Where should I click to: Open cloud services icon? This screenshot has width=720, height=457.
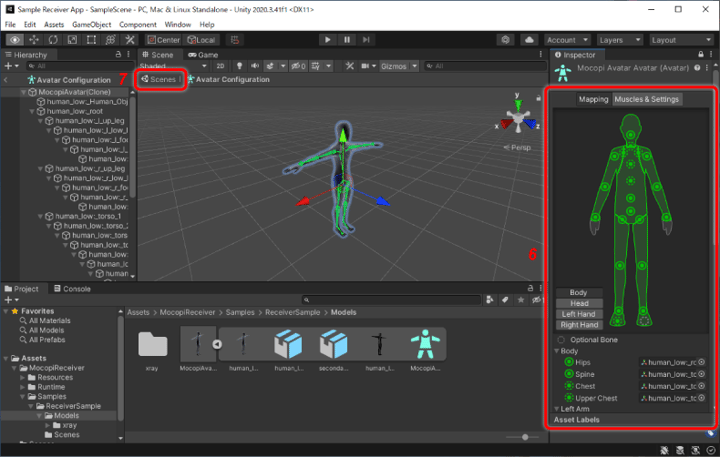click(x=529, y=40)
